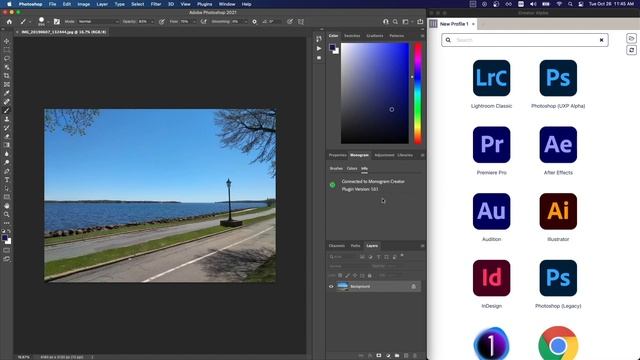Viewport: 640px width, 360px height.
Task: Click the Actions play button panel icon
Action: (319, 48)
